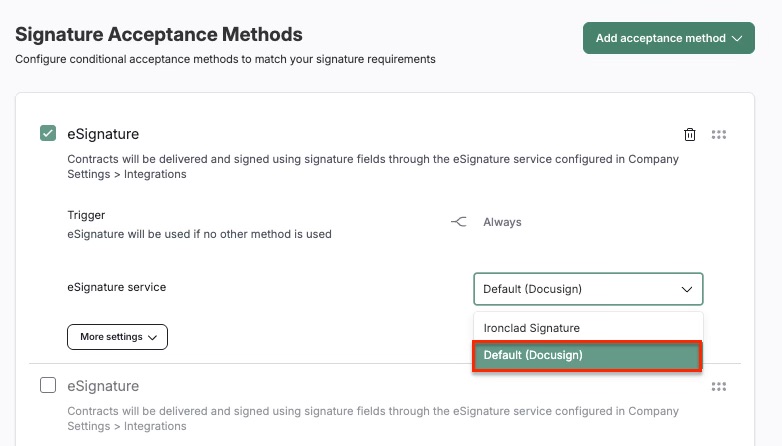The width and height of the screenshot is (782, 446).
Task: Click the eSignature service label
Action: [117, 287]
